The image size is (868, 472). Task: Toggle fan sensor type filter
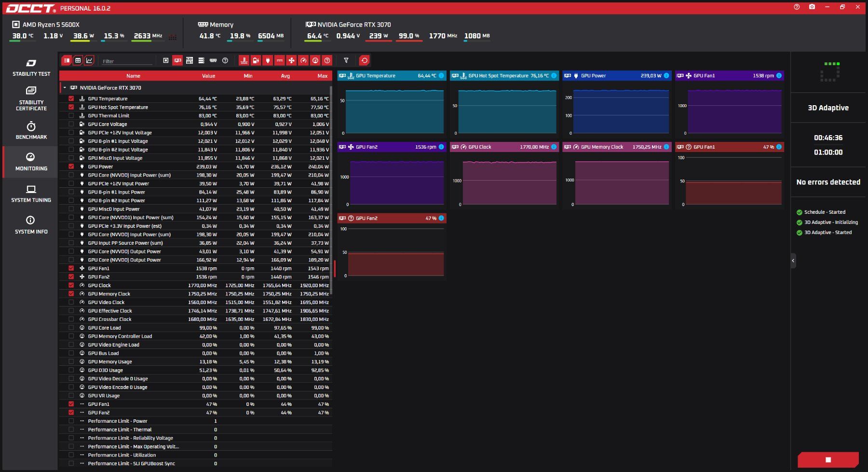point(291,60)
